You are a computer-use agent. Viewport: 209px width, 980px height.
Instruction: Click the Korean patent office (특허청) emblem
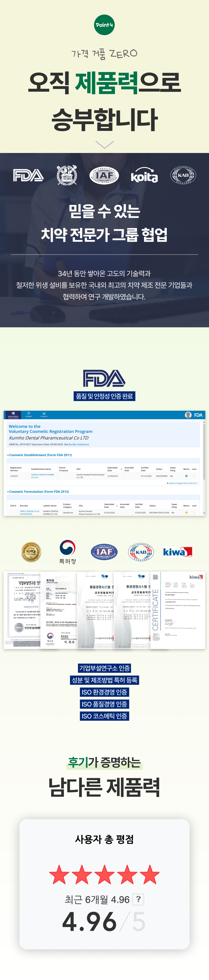68,552
